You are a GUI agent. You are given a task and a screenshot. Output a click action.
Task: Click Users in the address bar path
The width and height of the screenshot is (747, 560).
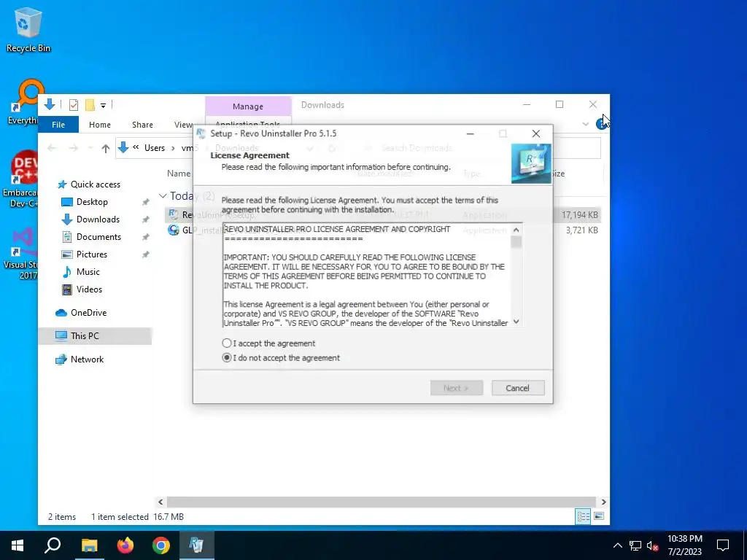click(x=155, y=148)
